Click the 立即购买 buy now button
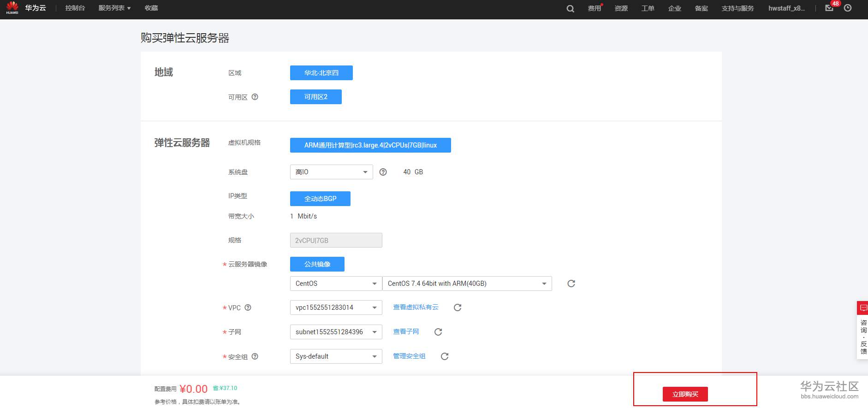 pos(685,394)
